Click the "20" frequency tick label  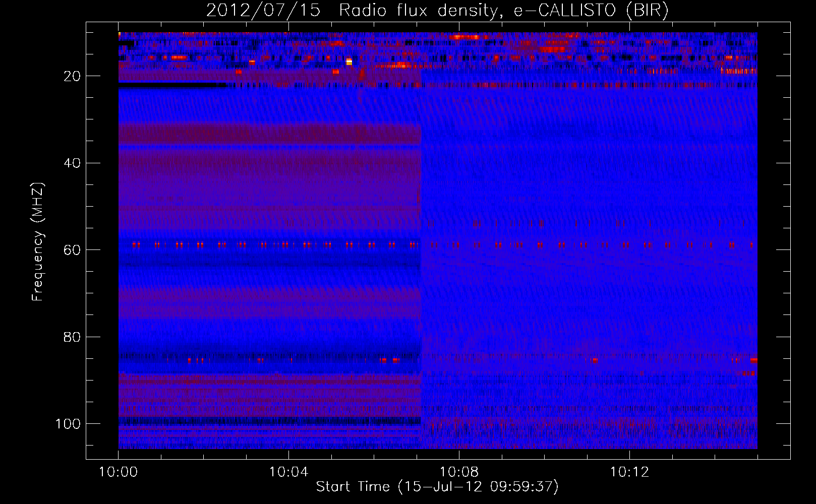[x=72, y=76]
